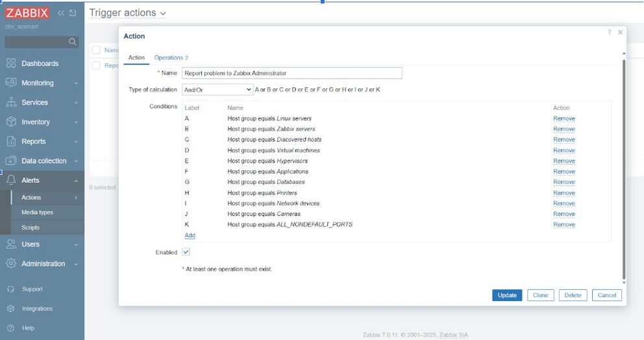Open the Type of calculation dropdown

pyautogui.click(x=217, y=90)
